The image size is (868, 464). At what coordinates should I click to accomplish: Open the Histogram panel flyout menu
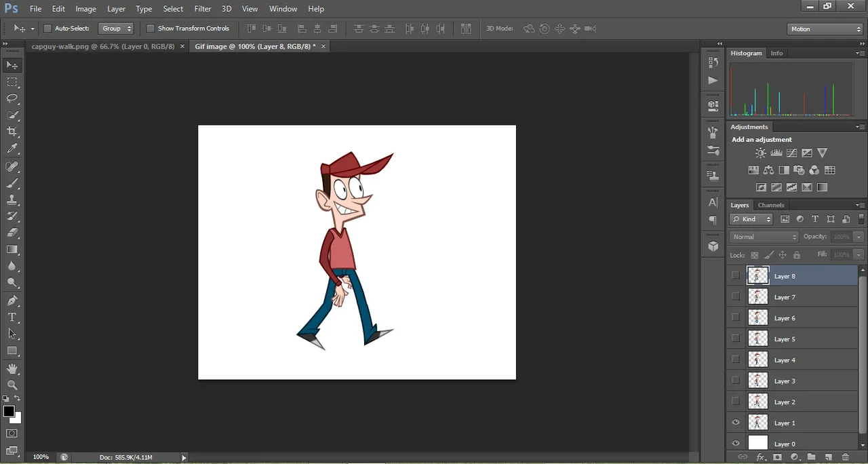860,53
